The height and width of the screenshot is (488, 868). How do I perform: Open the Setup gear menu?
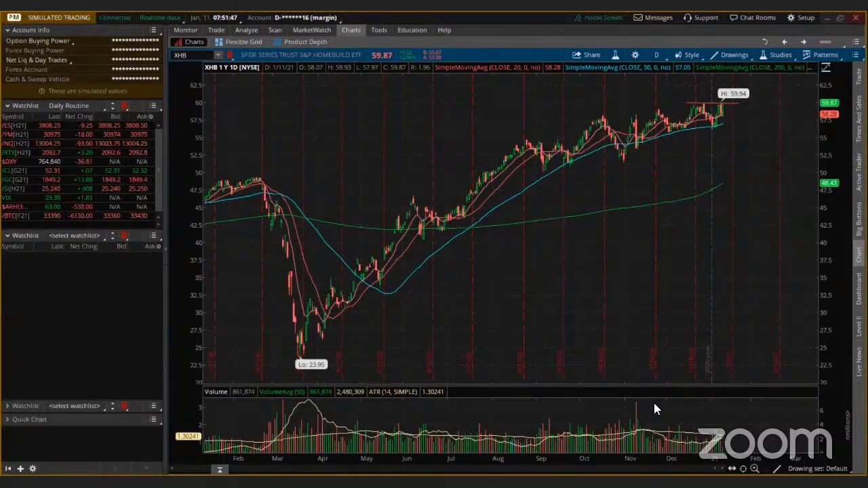pos(801,18)
